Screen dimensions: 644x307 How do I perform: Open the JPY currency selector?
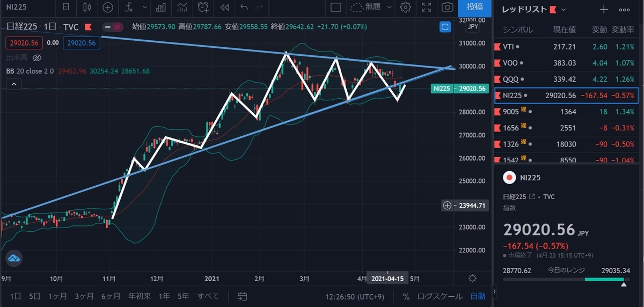pyautogui.click(x=473, y=26)
